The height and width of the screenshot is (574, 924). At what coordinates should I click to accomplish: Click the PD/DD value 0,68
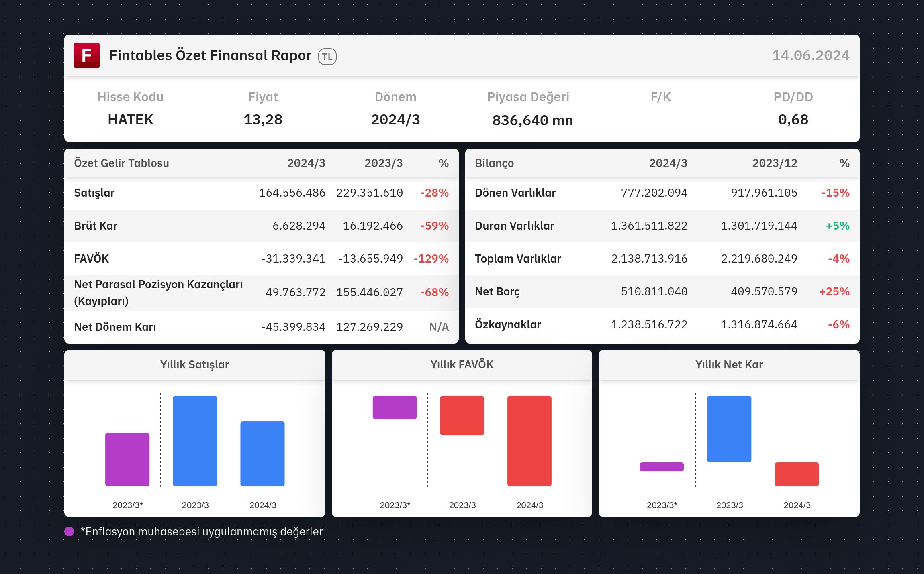click(x=793, y=120)
